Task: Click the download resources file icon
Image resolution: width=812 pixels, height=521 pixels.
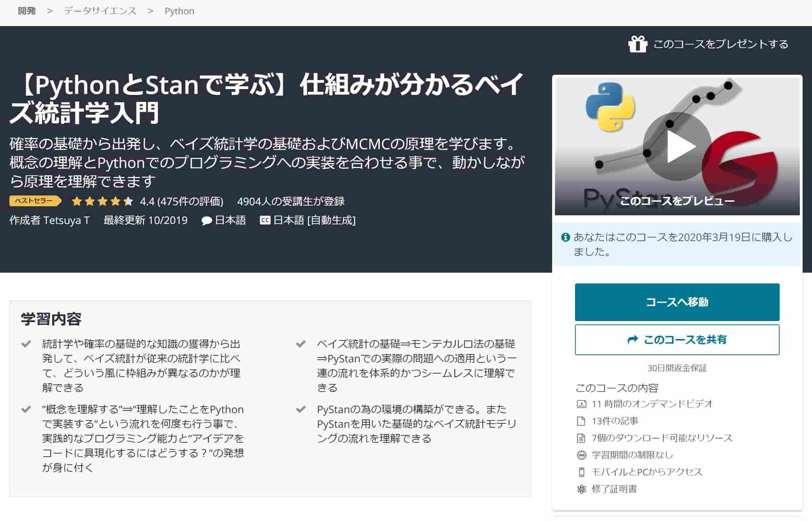Action: [581, 438]
